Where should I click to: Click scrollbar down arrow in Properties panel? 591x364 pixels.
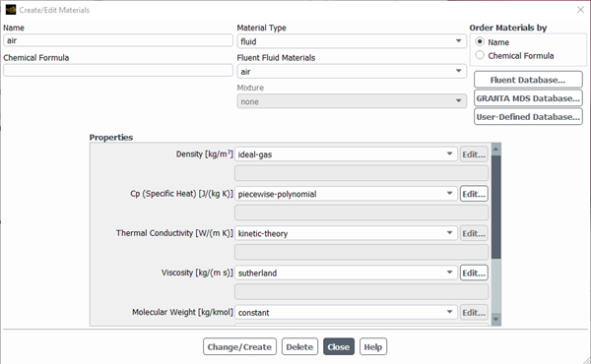(496, 319)
